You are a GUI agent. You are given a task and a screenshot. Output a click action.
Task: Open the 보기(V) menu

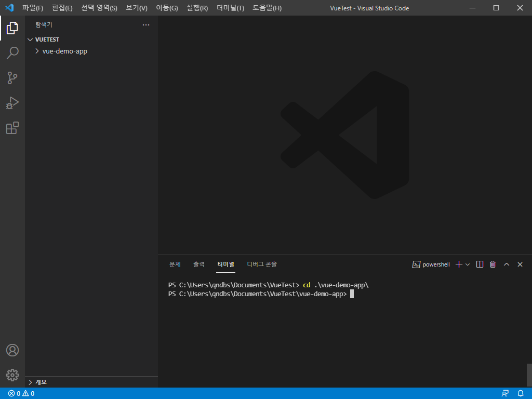pos(137,8)
